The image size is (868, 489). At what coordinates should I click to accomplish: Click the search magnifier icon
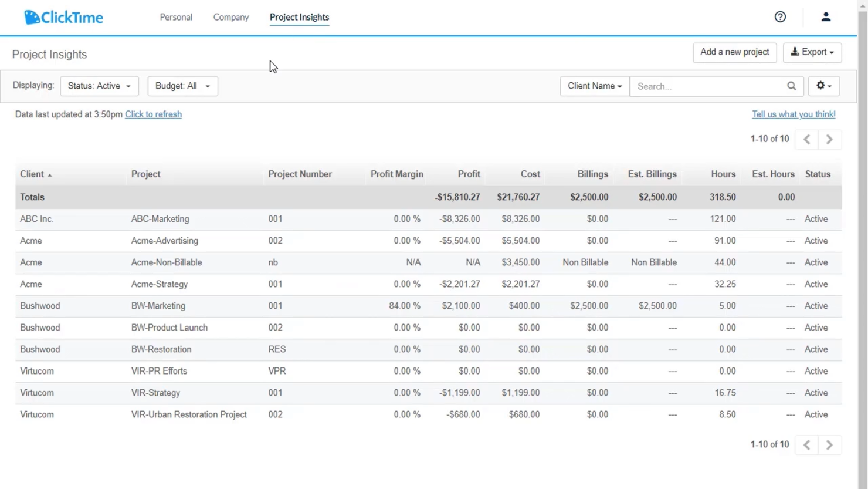(791, 86)
